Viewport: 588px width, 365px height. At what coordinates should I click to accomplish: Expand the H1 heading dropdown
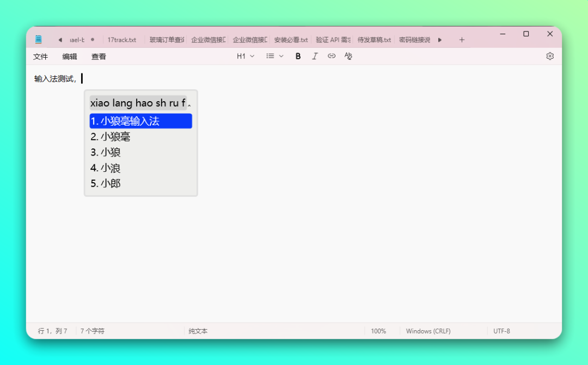click(x=246, y=56)
